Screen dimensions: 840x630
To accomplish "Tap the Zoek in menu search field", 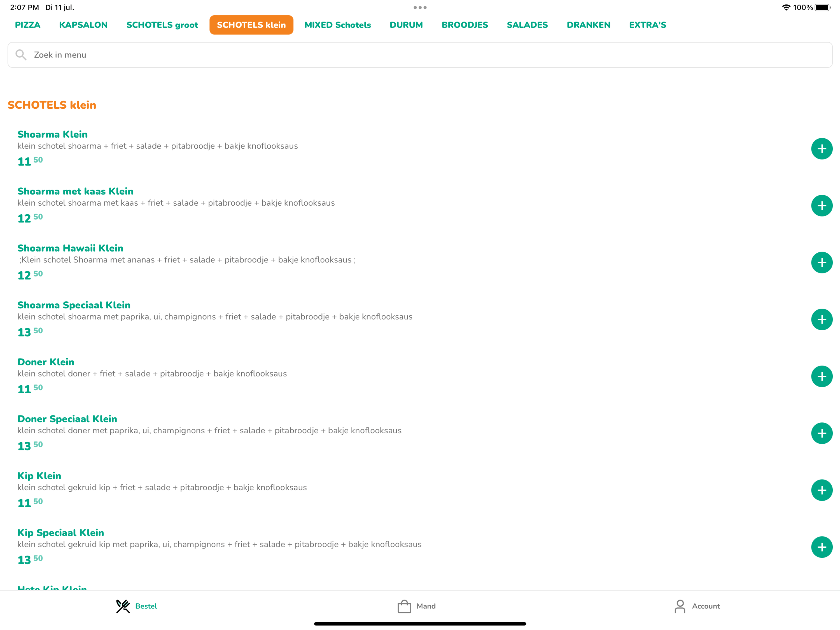I will coord(420,54).
